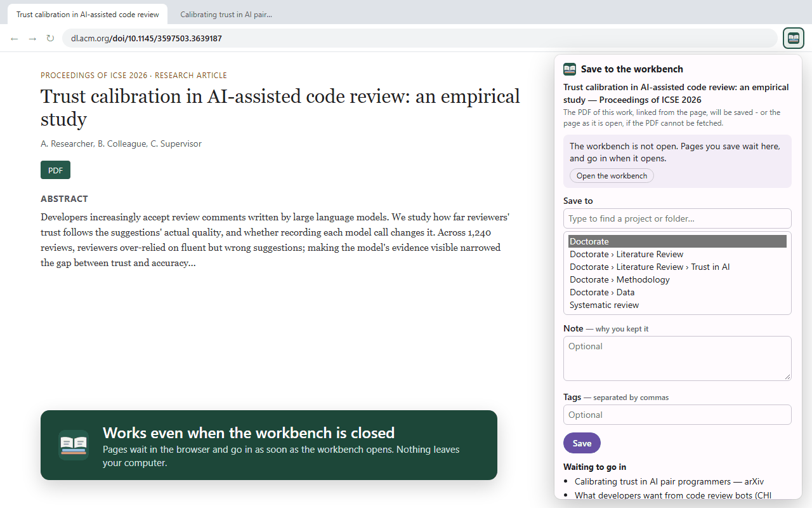Reload the page with the refresh icon
Viewport: 812px width, 508px height.
50,39
